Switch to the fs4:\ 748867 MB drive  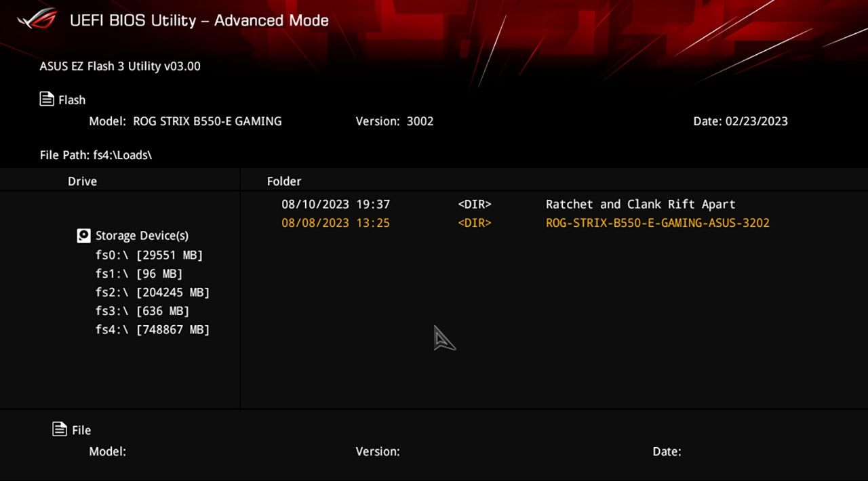pos(153,330)
